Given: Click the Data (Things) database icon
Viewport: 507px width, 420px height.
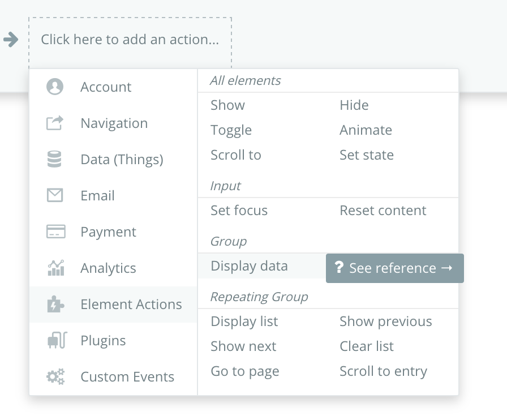Looking at the screenshot, I should tap(55, 160).
